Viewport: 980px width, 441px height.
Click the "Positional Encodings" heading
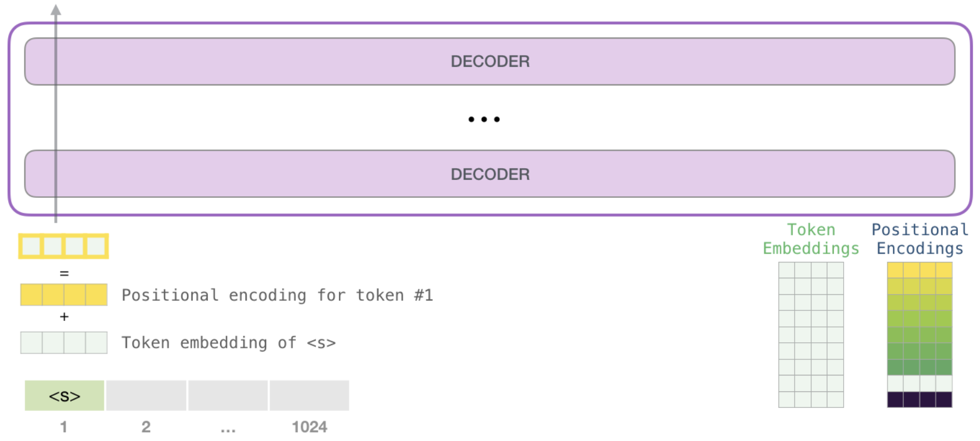920,239
